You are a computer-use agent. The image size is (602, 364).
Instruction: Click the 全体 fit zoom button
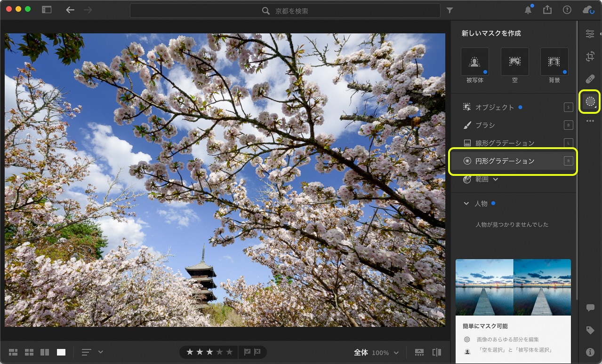361,352
